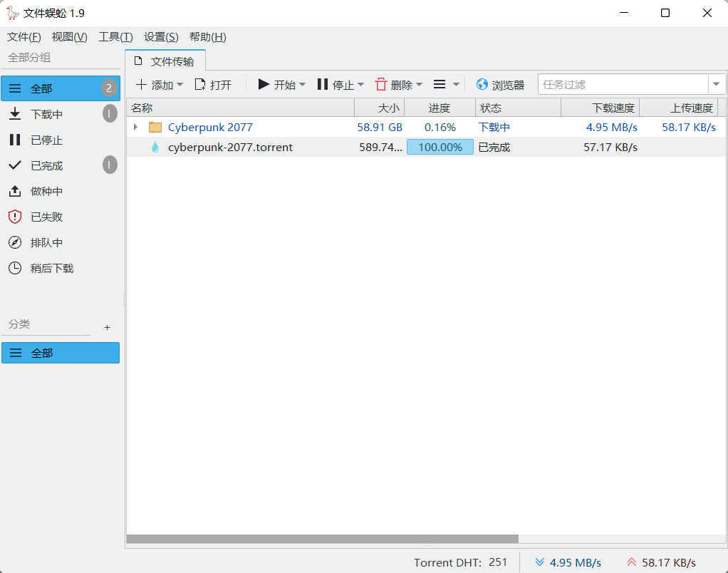Click the 57.17 KB/s speed cell
The width and height of the screenshot is (728, 573).
(610, 148)
